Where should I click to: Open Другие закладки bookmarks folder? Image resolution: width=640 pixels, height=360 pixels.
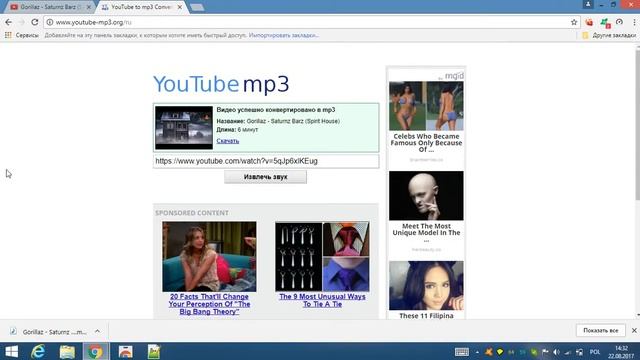609,36
